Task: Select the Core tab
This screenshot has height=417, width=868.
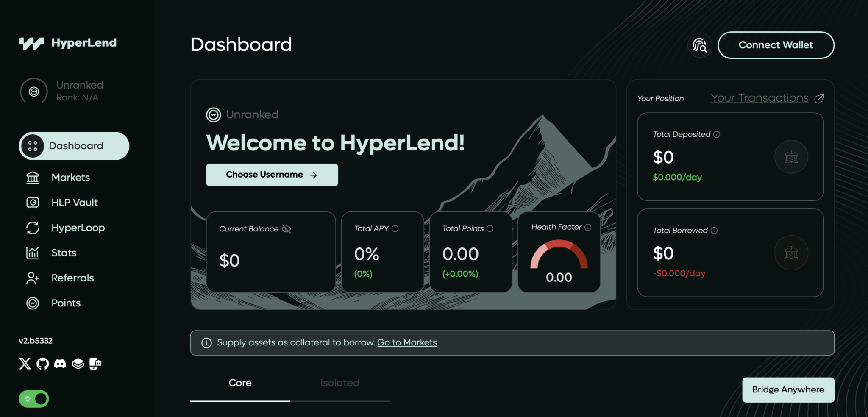Action: (240, 383)
